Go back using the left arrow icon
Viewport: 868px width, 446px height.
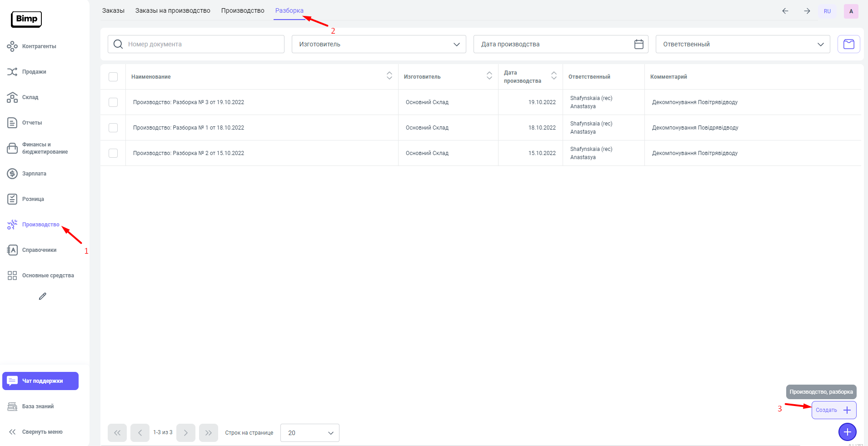pyautogui.click(x=785, y=11)
